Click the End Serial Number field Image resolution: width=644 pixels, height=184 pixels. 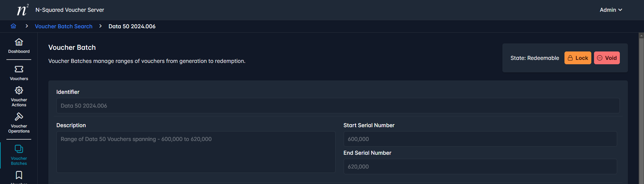480,167
